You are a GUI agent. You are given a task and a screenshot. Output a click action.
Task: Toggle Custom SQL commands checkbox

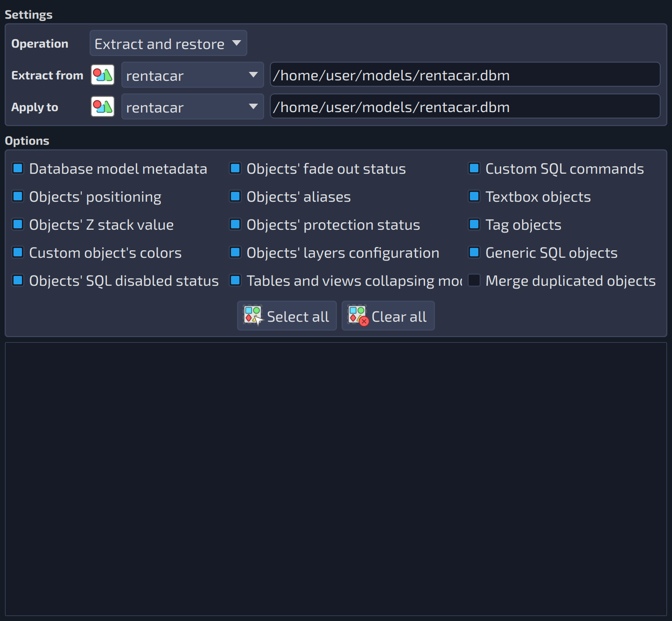pos(474,168)
